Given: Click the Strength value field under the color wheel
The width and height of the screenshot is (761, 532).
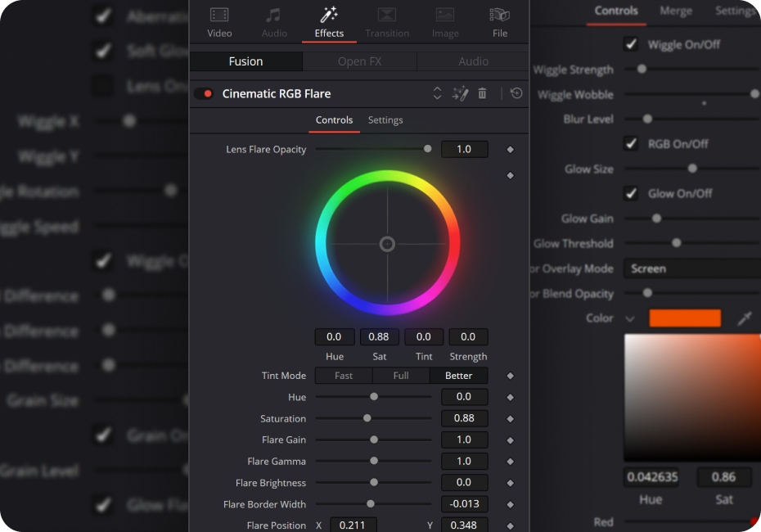Looking at the screenshot, I should tap(468, 336).
